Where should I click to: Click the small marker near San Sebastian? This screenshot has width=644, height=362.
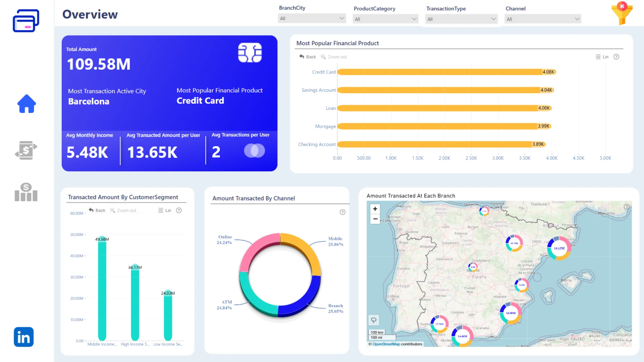(x=484, y=211)
